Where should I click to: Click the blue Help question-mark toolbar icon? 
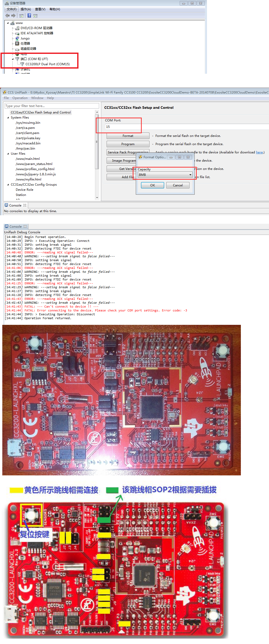[29, 15]
